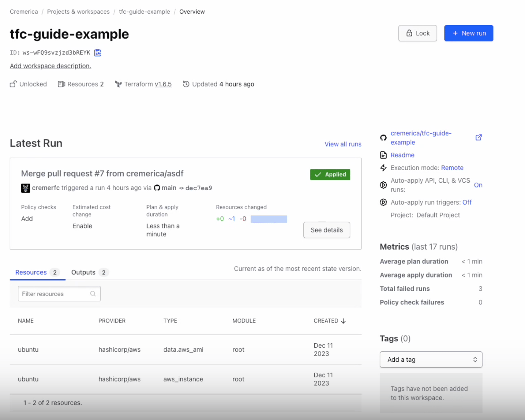Click the green Applied status badge
Image resolution: width=525 pixels, height=420 pixels.
[x=330, y=175]
